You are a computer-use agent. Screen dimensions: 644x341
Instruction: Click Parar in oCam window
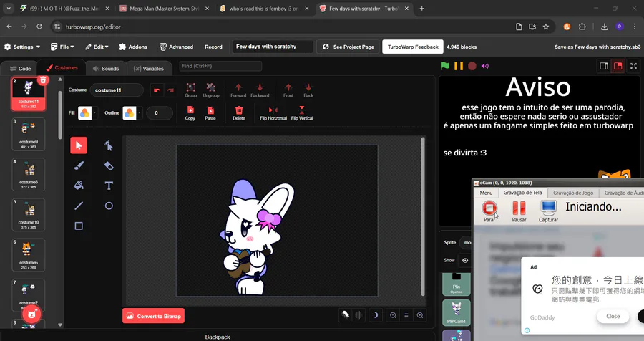pyautogui.click(x=489, y=211)
